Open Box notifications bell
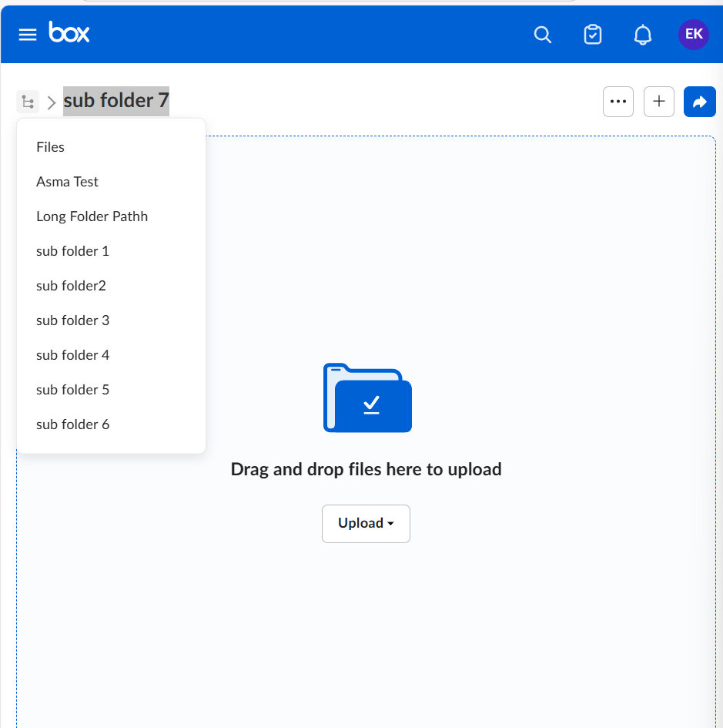Viewport: 723px width, 728px height. (x=643, y=35)
